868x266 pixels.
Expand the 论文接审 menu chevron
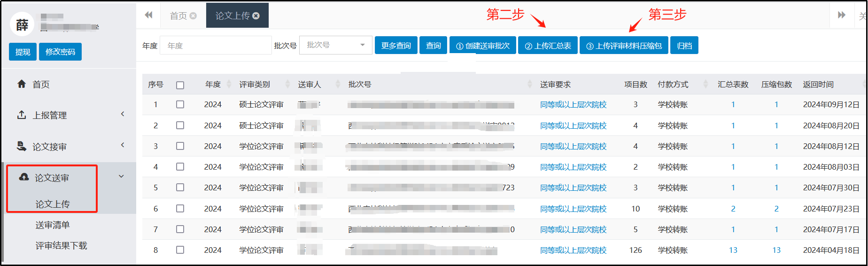pos(123,145)
